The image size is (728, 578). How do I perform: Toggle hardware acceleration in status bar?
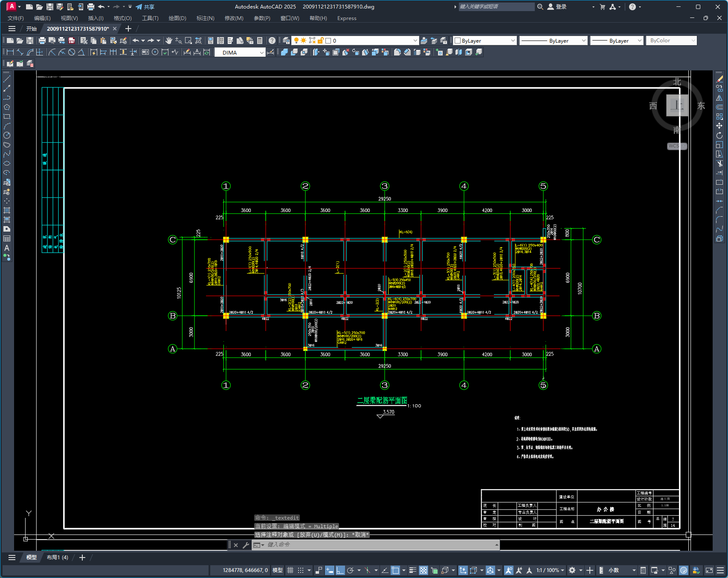(x=684, y=570)
